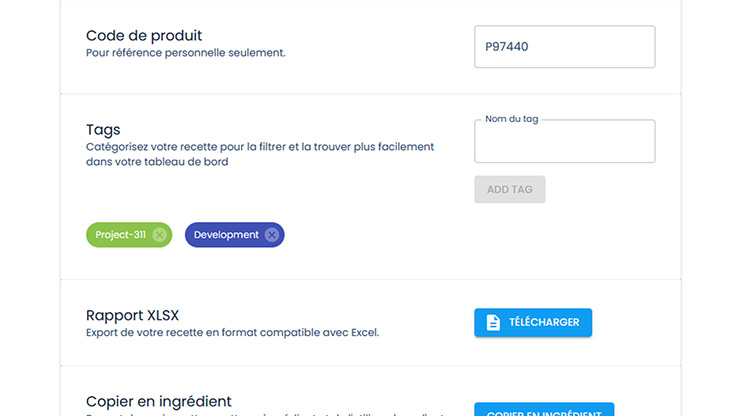Click the Rapport XLSX heading
Screen dimensions: 740x416
coord(133,315)
